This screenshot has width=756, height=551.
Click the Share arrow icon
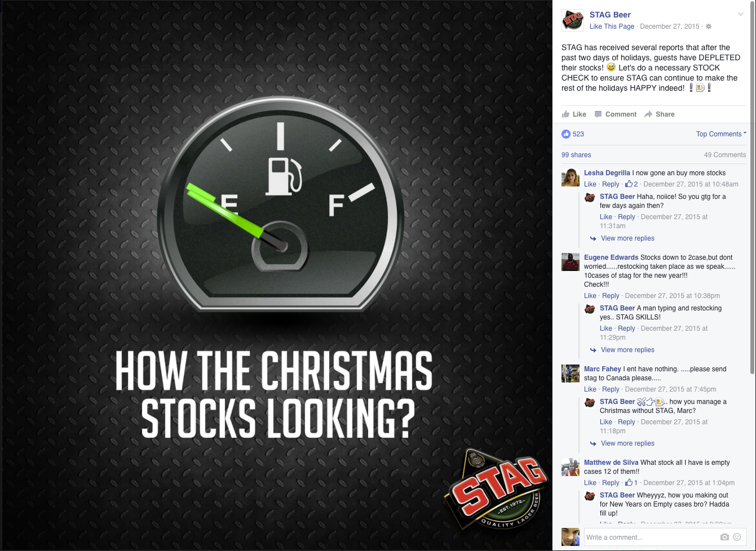(x=648, y=114)
